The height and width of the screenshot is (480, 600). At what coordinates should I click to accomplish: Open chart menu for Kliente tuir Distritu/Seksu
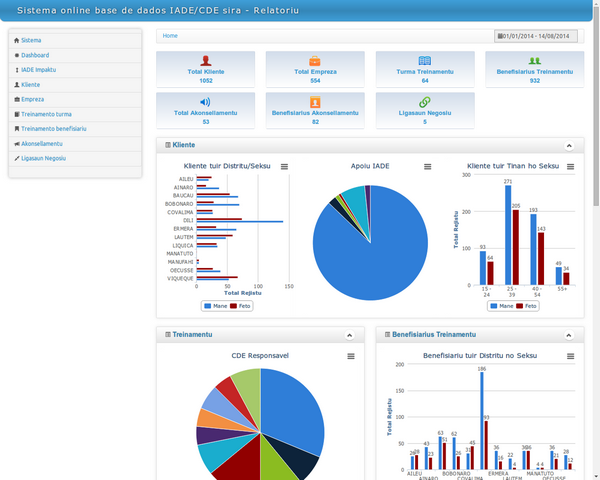(x=284, y=167)
